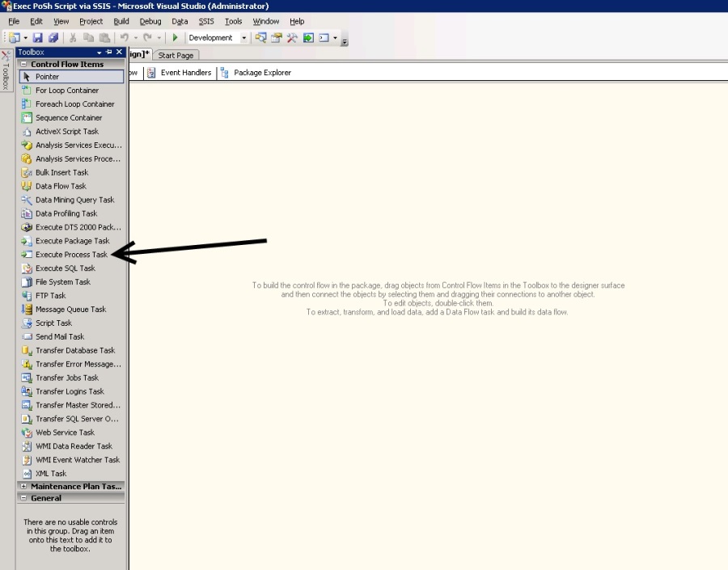Switch to the Package Explorer tab

click(256, 73)
